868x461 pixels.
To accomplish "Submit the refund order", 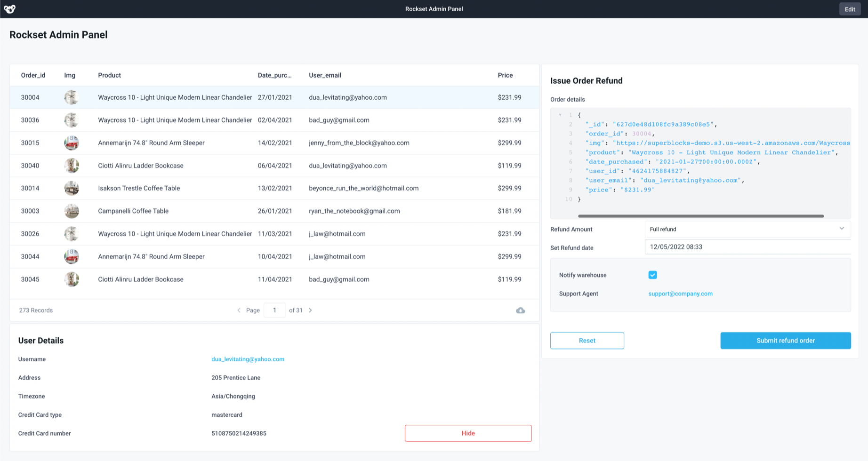I will click(785, 340).
